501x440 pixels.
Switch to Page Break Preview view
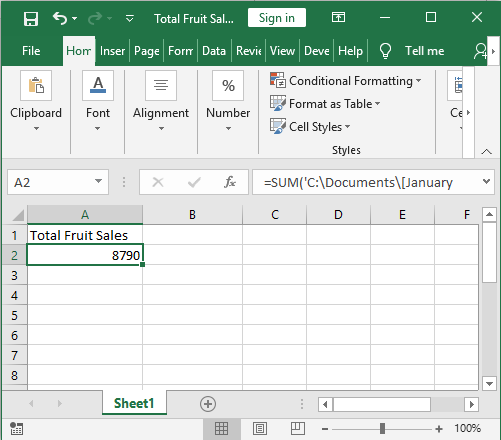[x=298, y=429]
